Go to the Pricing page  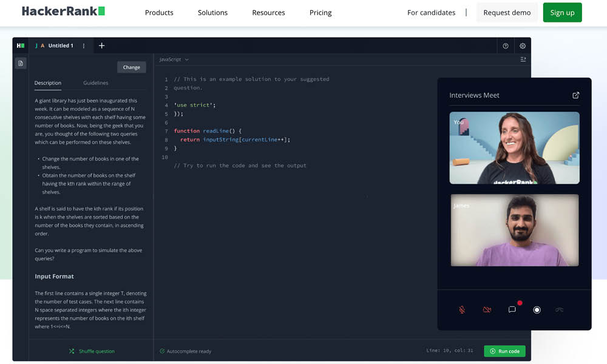click(320, 13)
